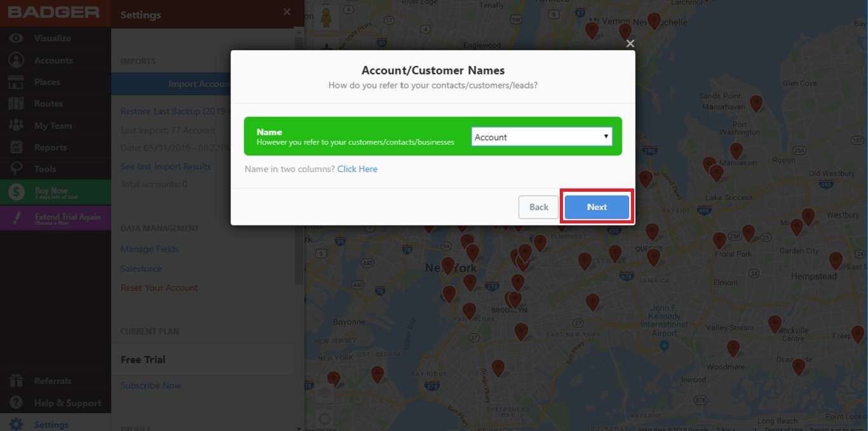The width and height of the screenshot is (868, 431).
Task: Open the Accounts person icon
Action: point(16,60)
